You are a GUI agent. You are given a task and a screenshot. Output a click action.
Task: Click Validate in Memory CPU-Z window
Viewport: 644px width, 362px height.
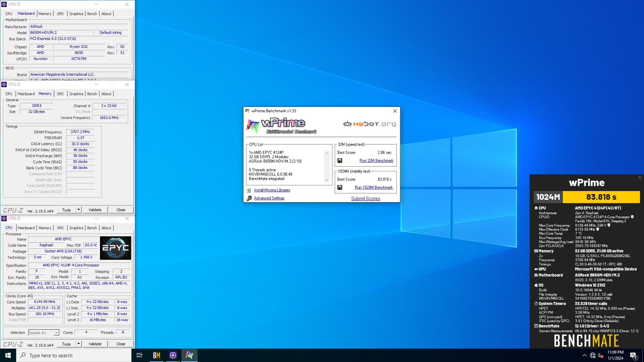(x=95, y=210)
